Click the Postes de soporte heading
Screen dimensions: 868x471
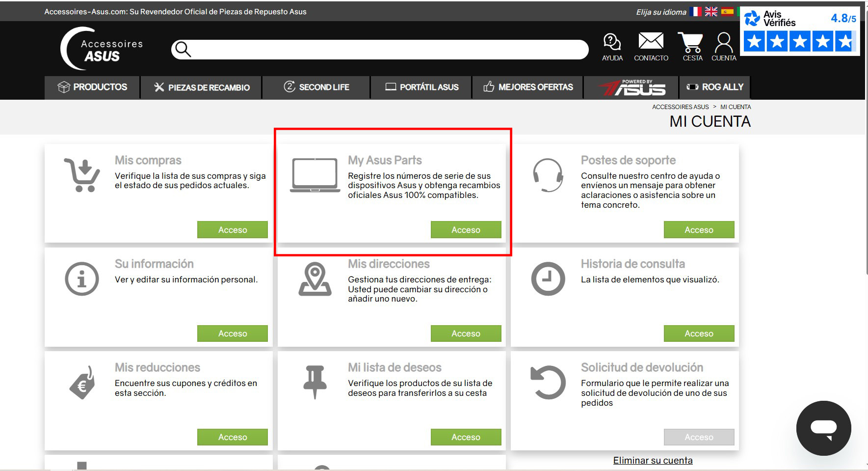[628, 160]
